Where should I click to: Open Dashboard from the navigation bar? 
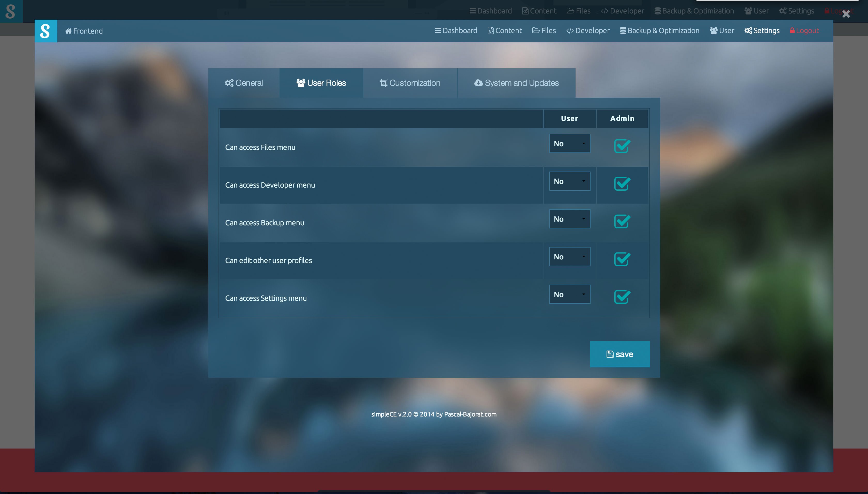click(456, 30)
